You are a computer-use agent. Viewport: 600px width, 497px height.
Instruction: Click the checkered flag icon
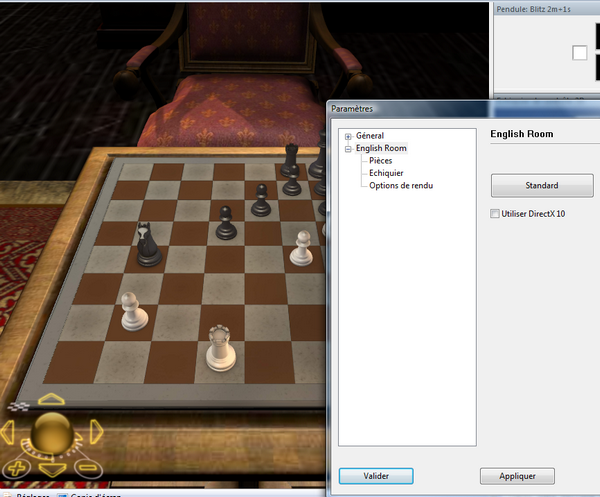tap(17, 406)
